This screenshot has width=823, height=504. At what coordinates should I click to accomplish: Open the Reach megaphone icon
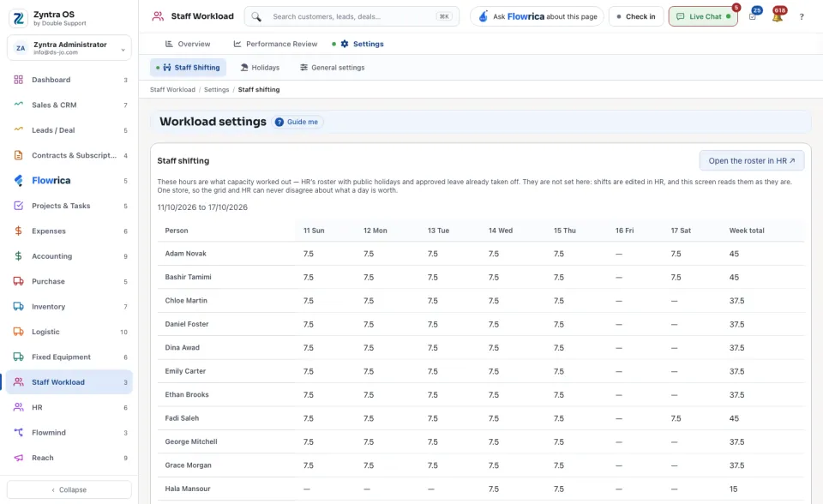click(x=18, y=457)
